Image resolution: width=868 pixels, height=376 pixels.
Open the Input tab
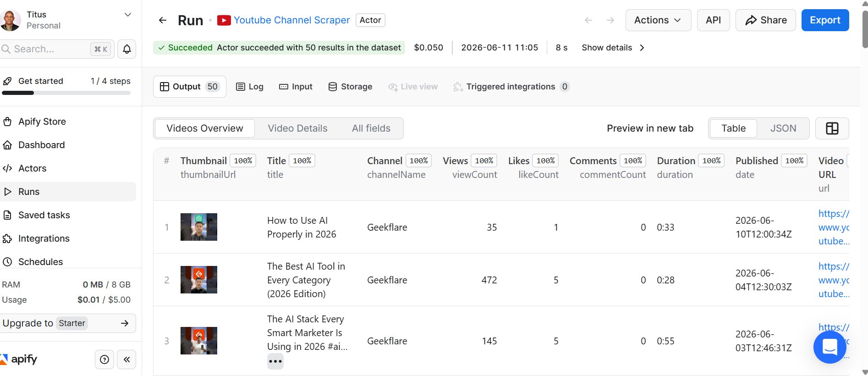pos(296,87)
